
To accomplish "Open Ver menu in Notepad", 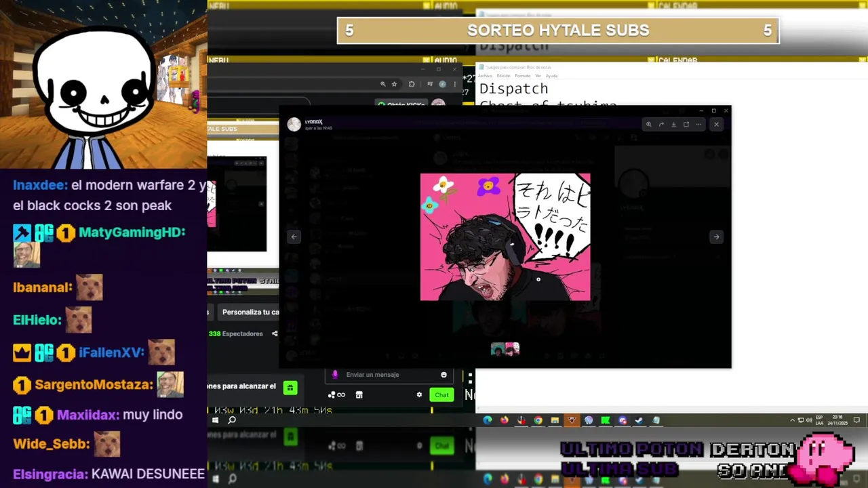I will [x=538, y=76].
